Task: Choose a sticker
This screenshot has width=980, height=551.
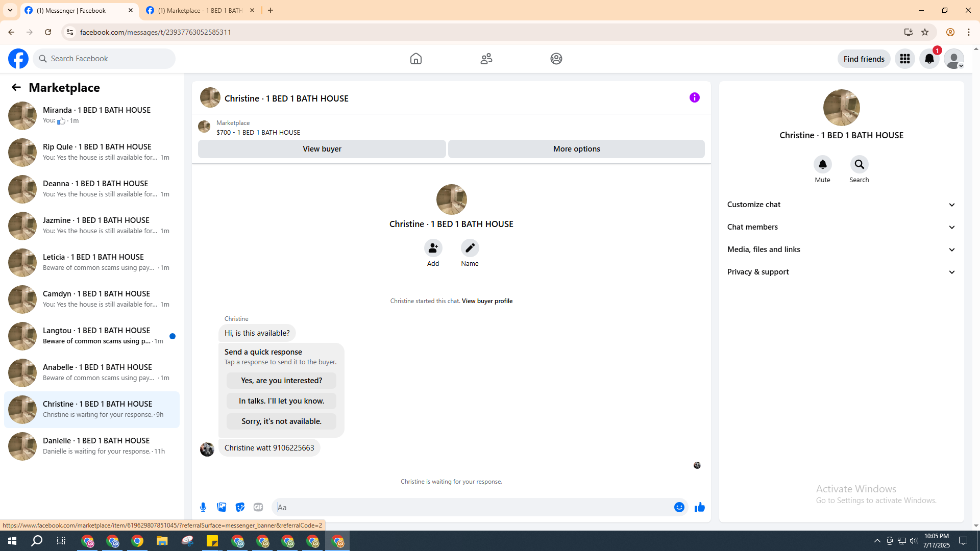Action: (x=240, y=507)
